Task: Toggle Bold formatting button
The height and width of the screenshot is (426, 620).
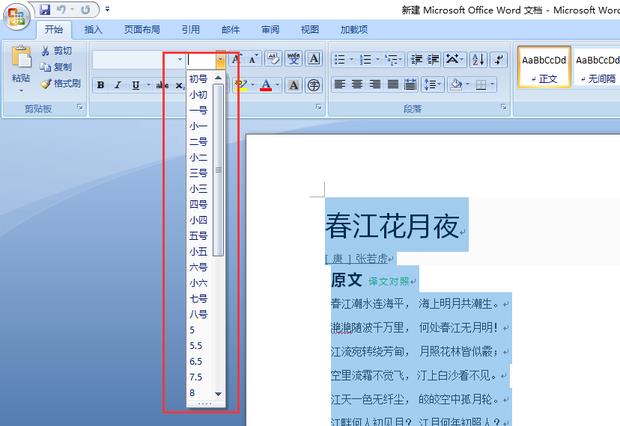Action: pos(101,86)
